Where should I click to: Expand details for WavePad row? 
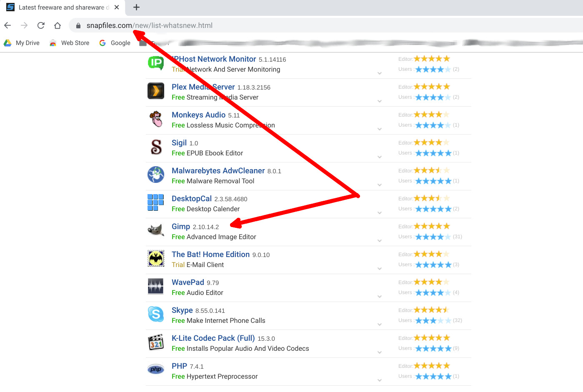coord(380,297)
